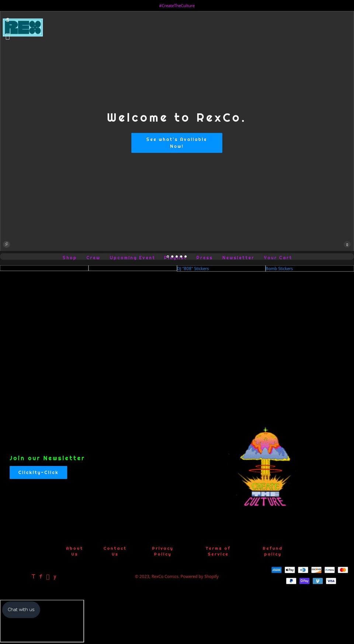The image size is (354, 644).
Task: Open the Crew menu item
Action: click(93, 258)
